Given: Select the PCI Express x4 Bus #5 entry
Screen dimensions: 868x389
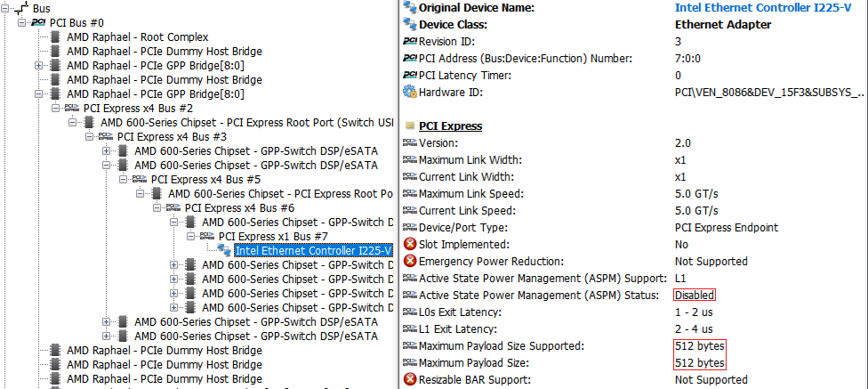Looking at the screenshot, I should pos(196,179).
